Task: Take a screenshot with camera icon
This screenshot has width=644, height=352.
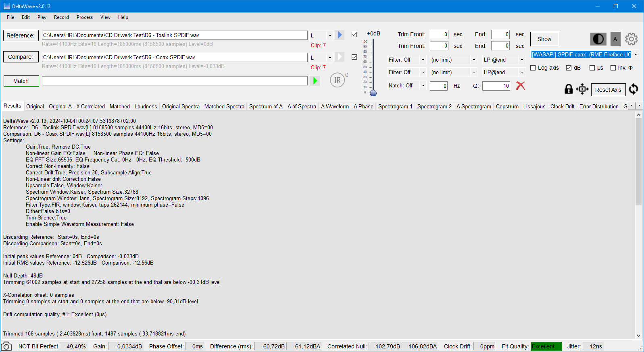Action: [x=6, y=346]
